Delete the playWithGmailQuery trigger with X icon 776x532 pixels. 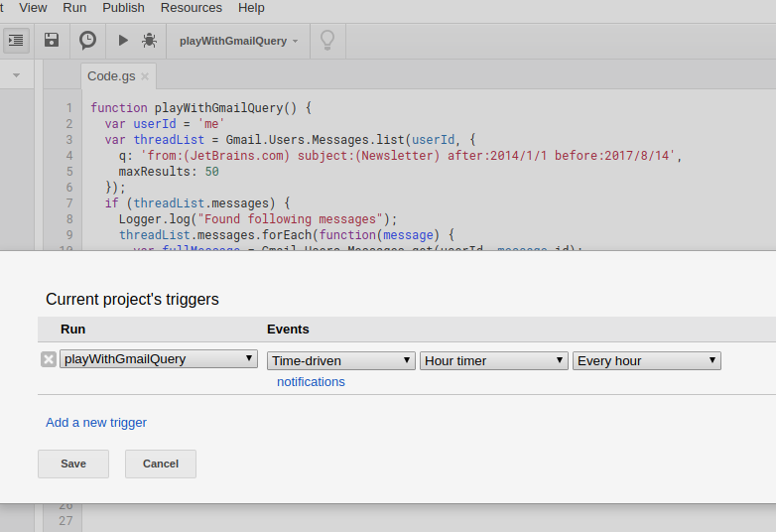[x=49, y=359]
